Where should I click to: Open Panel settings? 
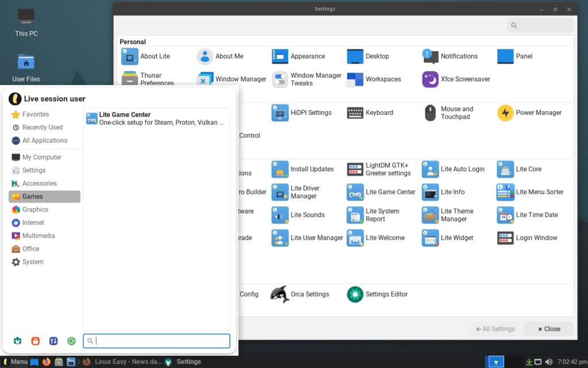click(x=514, y=56)
